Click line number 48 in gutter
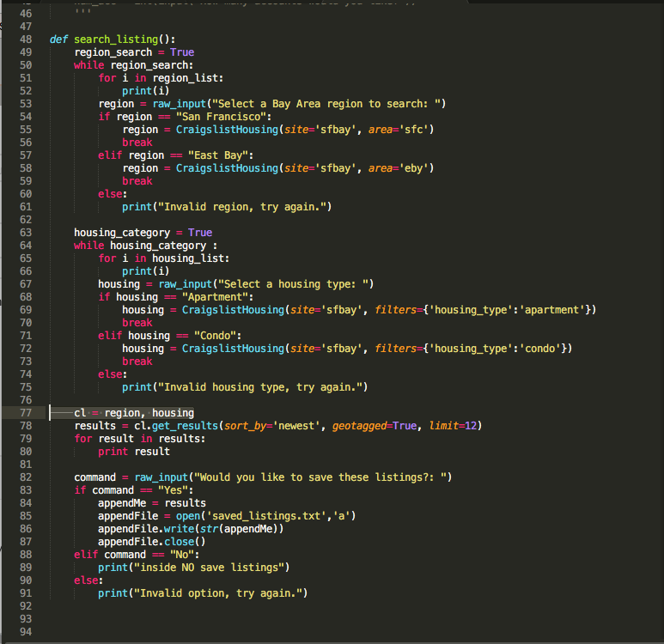Screen dimensions: 664x644 coord(26,39)
